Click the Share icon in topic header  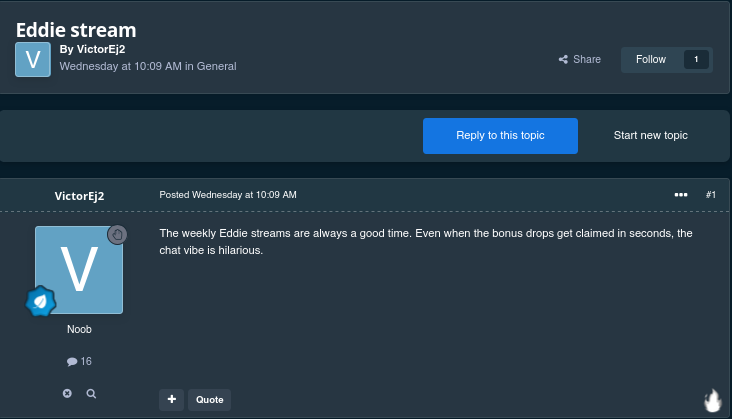coord(563,59)
